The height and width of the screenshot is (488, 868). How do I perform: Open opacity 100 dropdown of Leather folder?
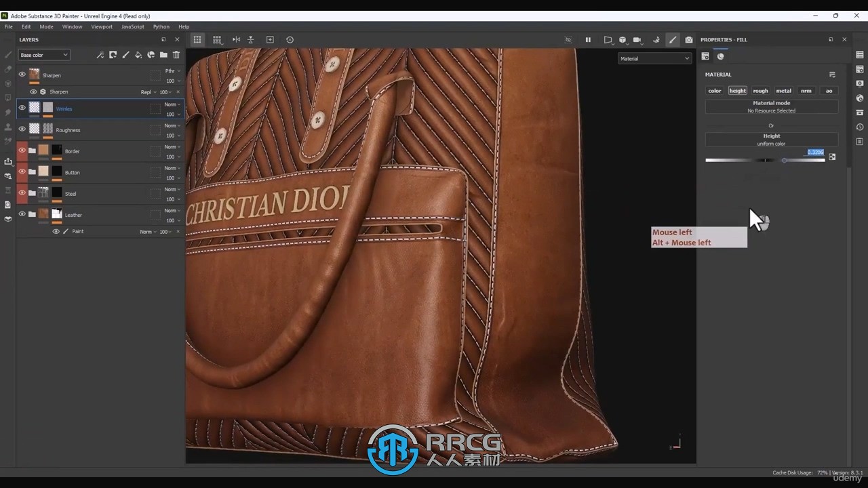[x=173, y=221]
